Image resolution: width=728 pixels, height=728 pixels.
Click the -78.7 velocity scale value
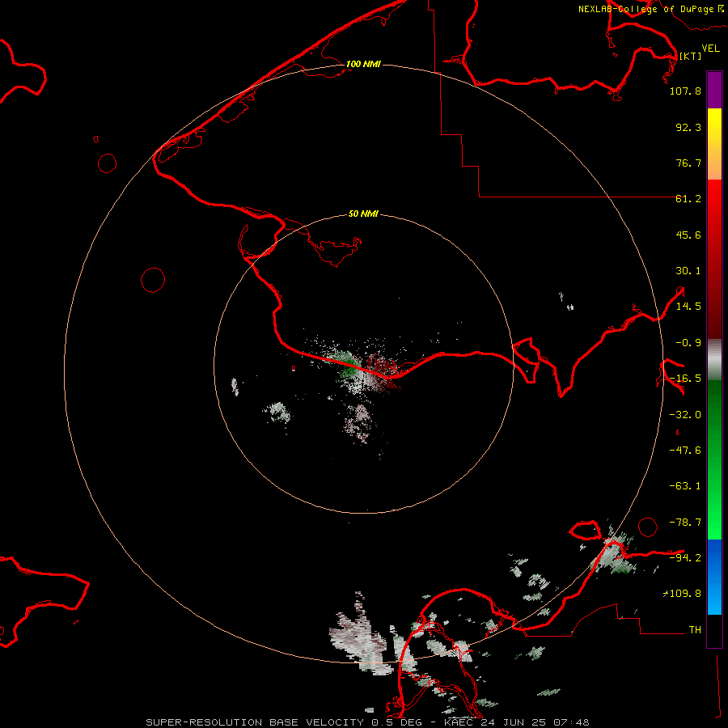[x=685, y=523]
